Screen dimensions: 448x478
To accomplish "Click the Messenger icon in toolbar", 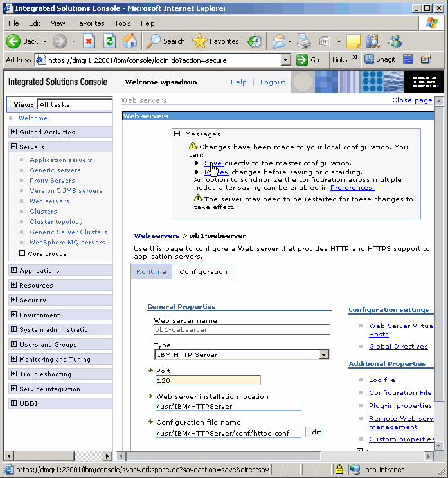I will point(395,41).
